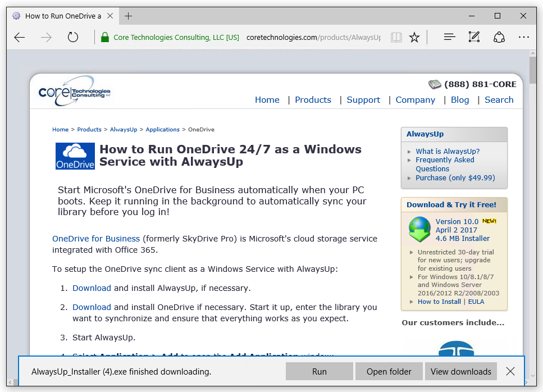Click View downloads button
The height and width of the screenshot is (392, 543).
[461, 372]
